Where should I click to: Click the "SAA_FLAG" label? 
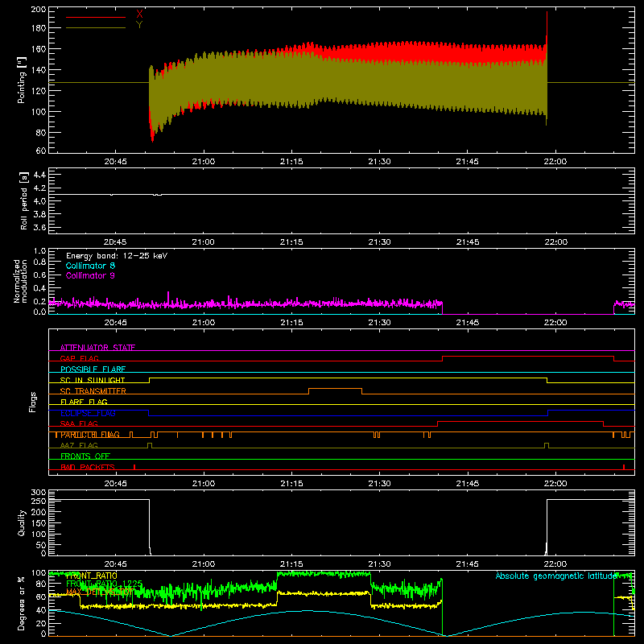(79, 424)
